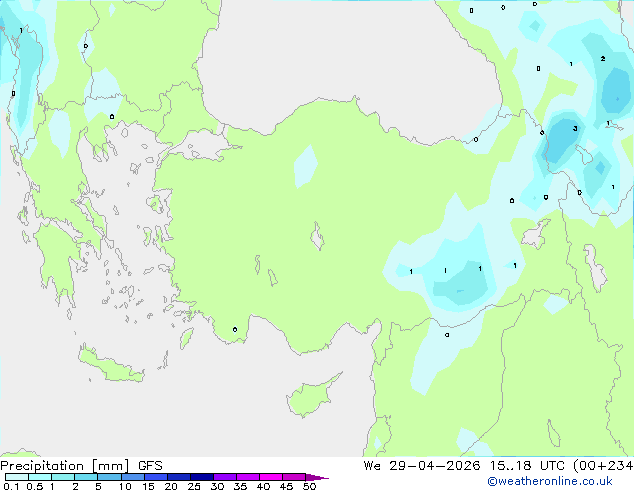Click the 0.5–1 mm legend color swatch
Screen dimensions: 634x490
[x=40, y=477]
